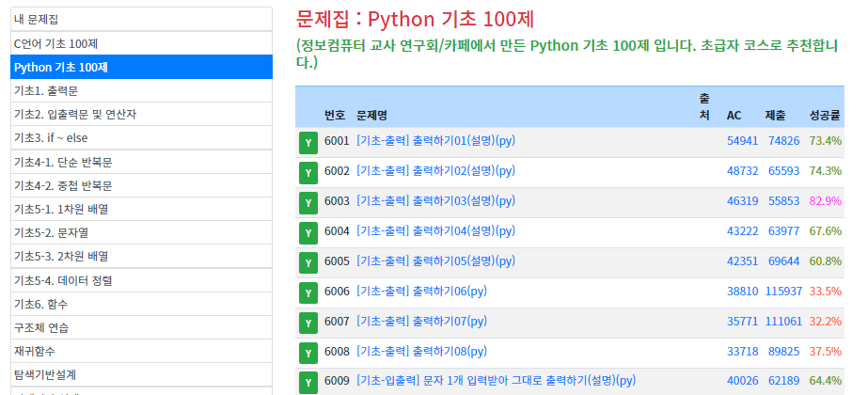Click the AC column header
Screen dimensions: 868x395
(734, 116)
